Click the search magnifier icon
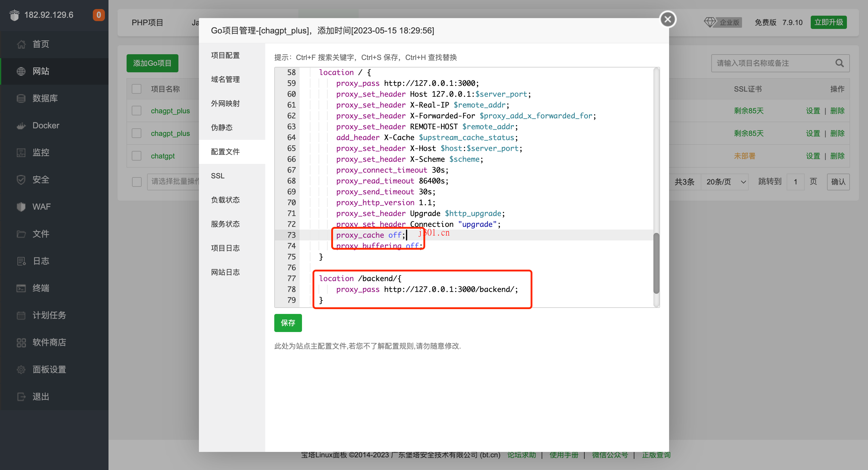 839,63
